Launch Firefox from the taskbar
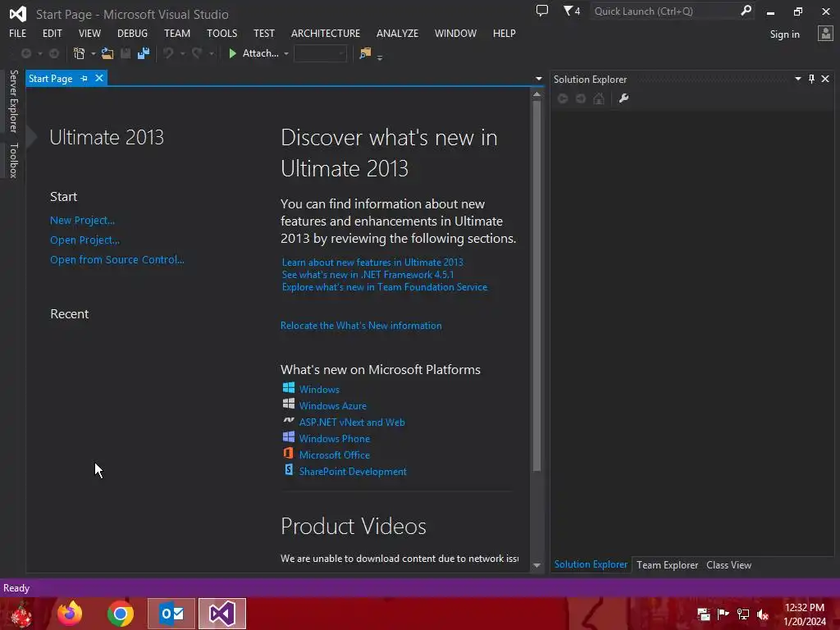Image resolution: width=840 pixels, height=630 pixels. 70,614
